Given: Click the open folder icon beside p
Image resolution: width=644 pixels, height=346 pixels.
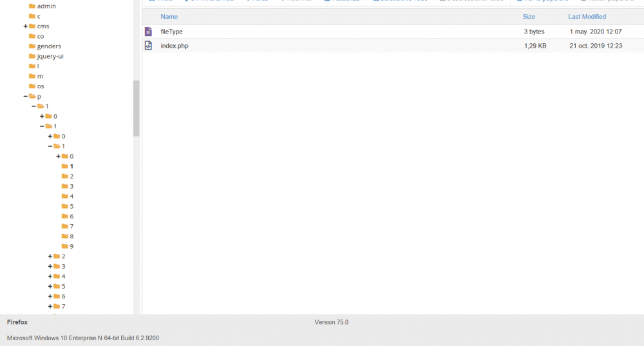Looking at the screenshot, I should click(32, 96).
